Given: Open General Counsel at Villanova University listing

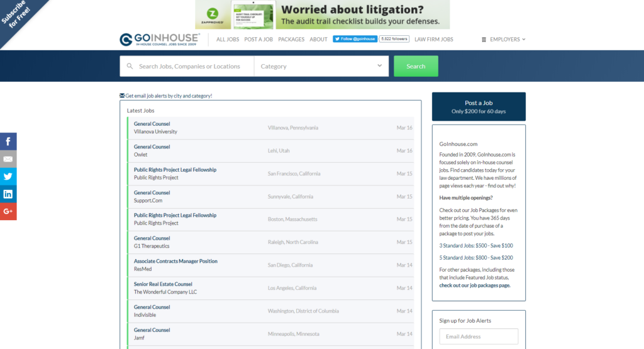Looking at the screenshot, I should point(270,128).
